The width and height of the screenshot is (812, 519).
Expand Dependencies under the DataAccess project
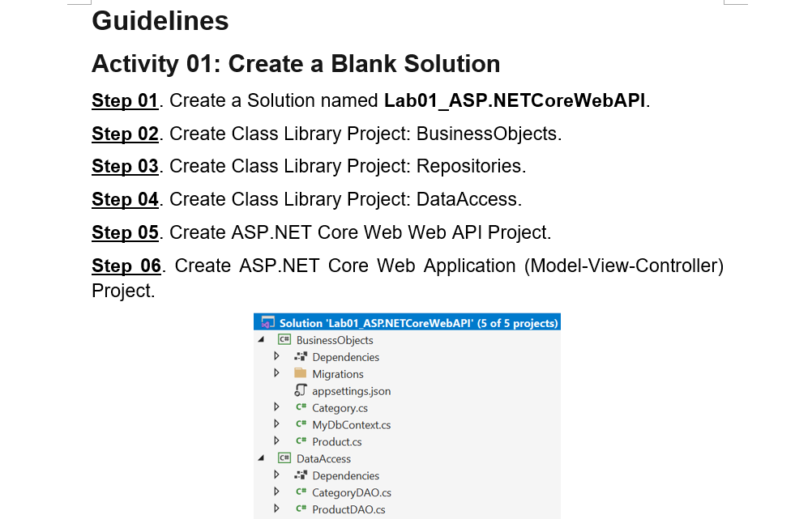[276, 475]
